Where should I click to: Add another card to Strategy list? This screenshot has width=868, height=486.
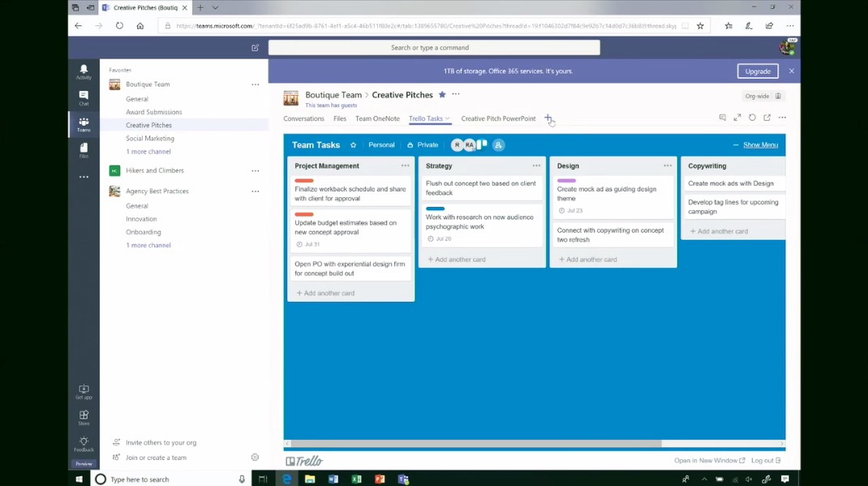[457, 259]
